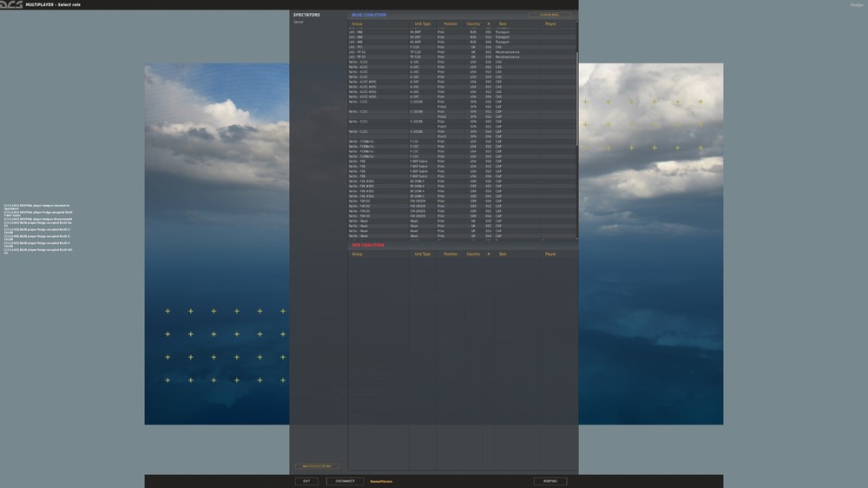
Task: Select the LAS - P51 group row
Action: [x=462, y=47]
